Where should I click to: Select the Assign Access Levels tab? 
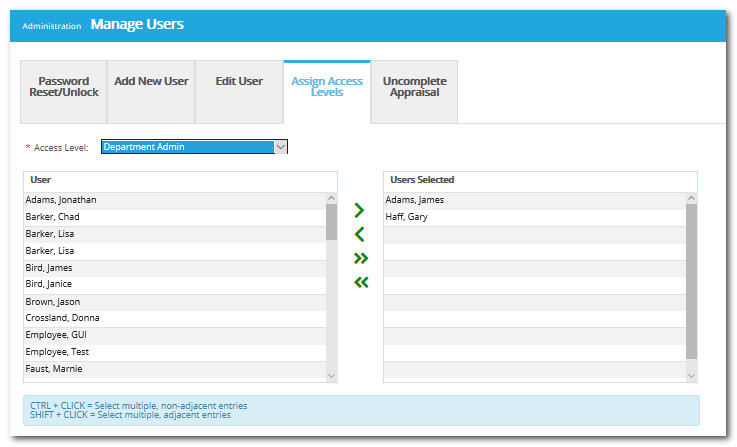[x=326, y=87]
